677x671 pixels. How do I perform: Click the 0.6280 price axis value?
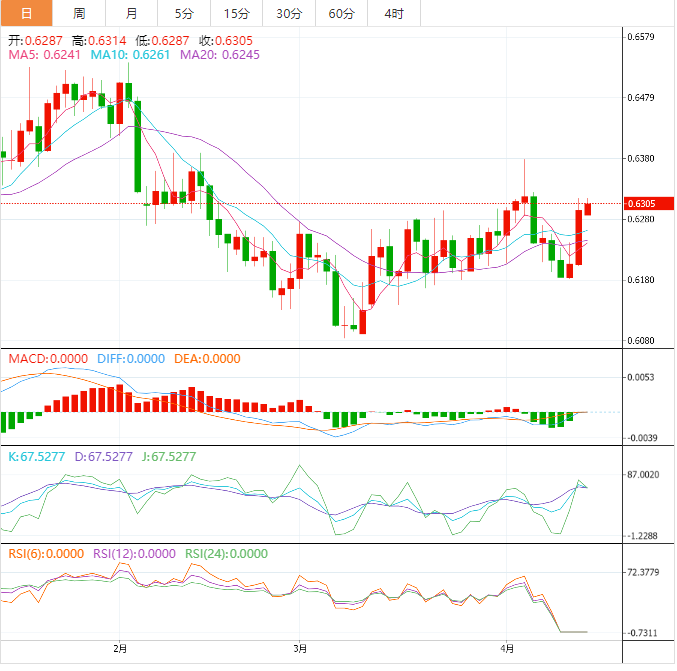[x=641, y=219]
